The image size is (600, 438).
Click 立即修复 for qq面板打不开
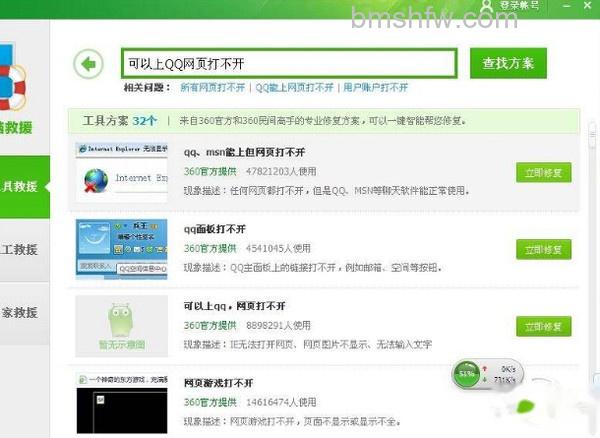click(543, 249)
